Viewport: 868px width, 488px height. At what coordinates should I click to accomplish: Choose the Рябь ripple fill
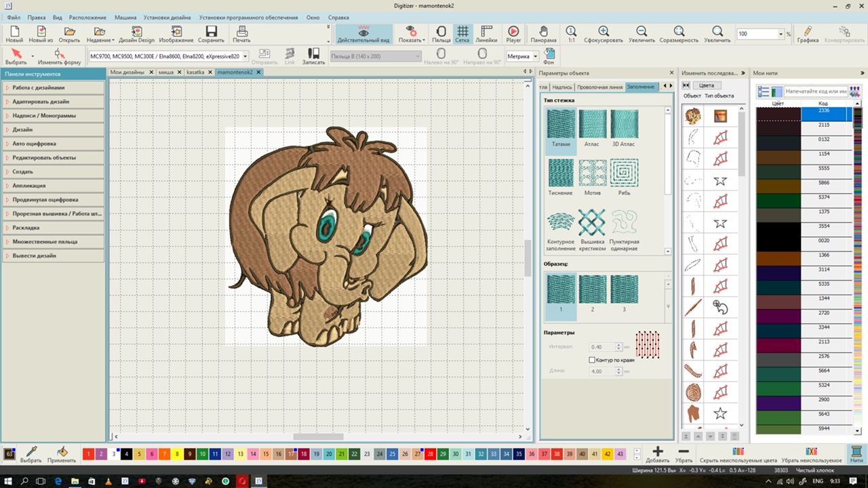(x=624, y=178)
